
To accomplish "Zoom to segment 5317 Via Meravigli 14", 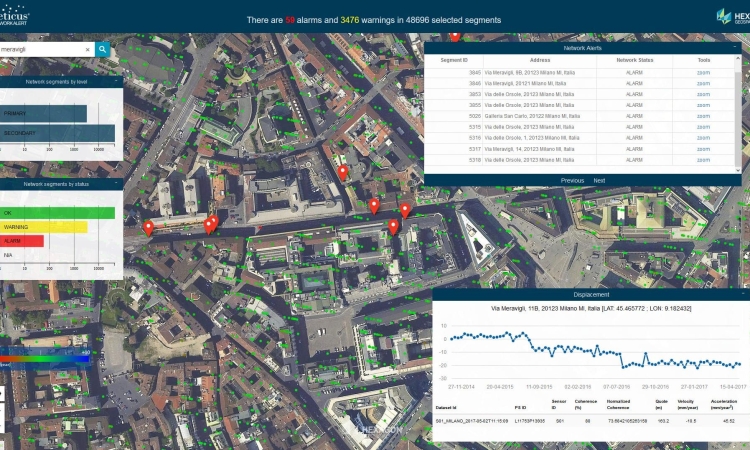I will [703, 149].
